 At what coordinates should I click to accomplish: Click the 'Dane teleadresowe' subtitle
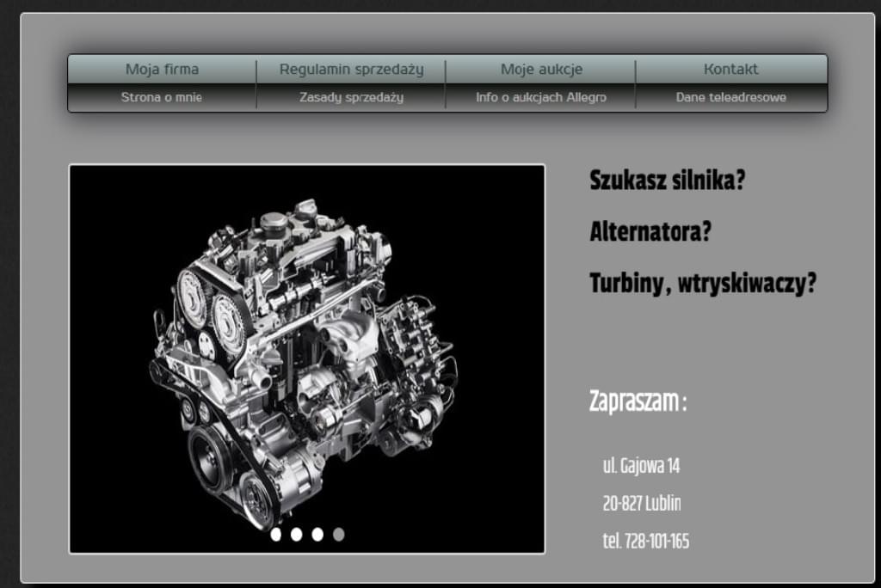click(730, 97)
